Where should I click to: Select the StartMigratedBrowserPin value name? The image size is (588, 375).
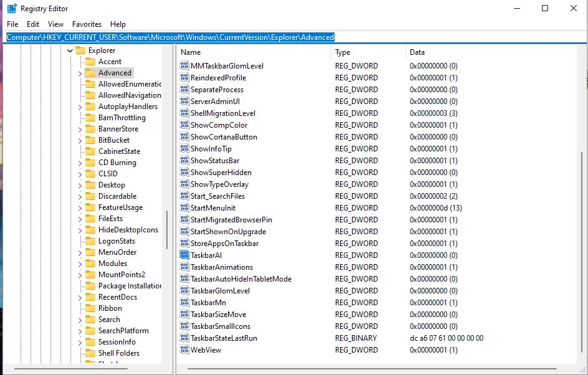231,220
